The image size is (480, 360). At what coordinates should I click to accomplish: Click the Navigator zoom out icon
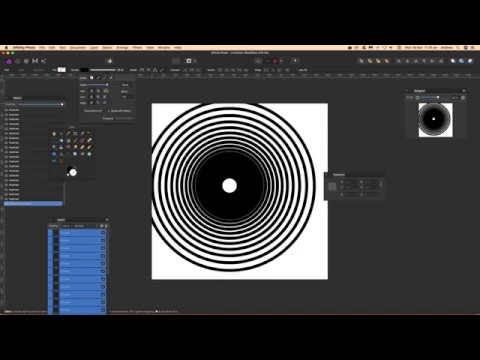pos(417,97)
